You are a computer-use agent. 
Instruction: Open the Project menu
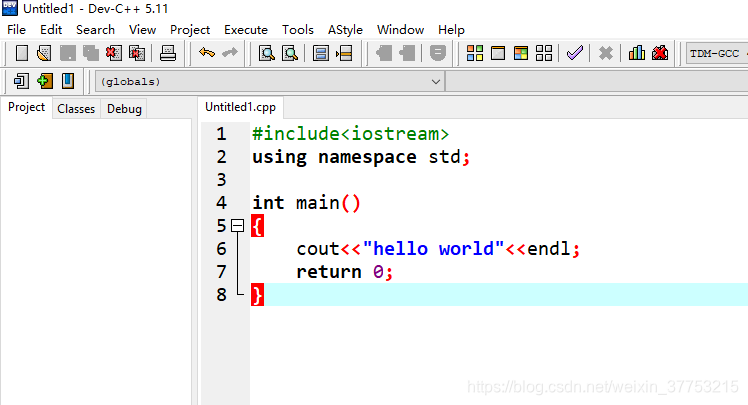click(x=190, y=30)
